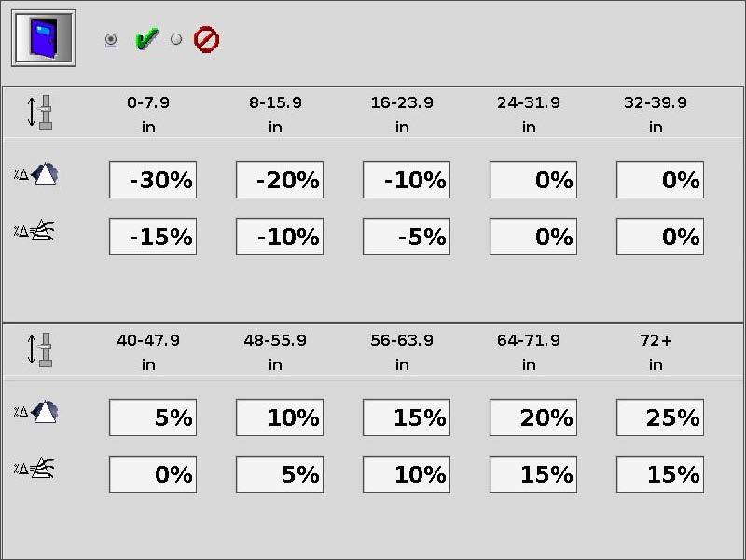The height and width of the screenshot is (560, 746).
Task: Click the height gauge icon in top table
Action: coord(39,112)
